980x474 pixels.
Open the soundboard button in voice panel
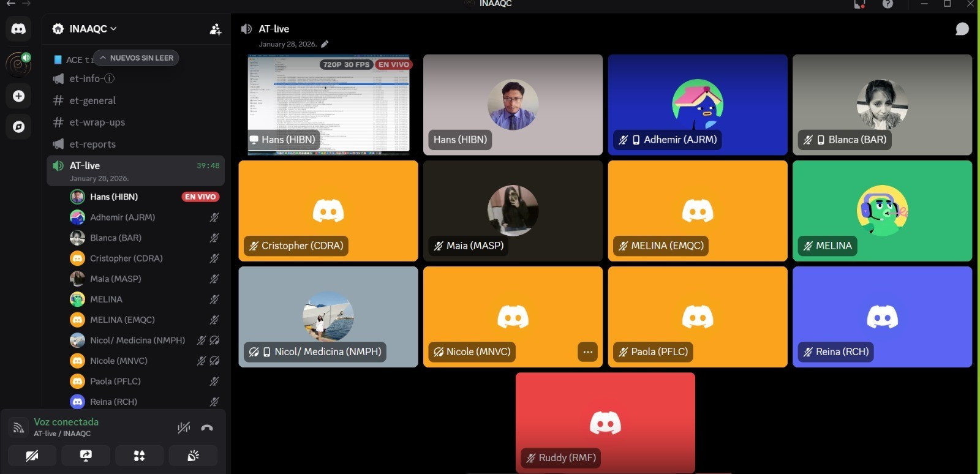coord(193,456)
